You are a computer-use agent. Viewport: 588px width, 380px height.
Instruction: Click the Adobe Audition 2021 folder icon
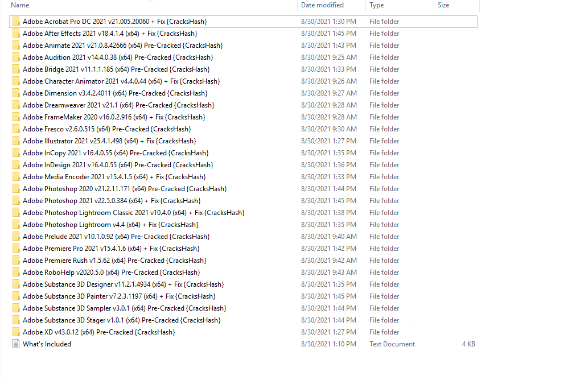16,57
